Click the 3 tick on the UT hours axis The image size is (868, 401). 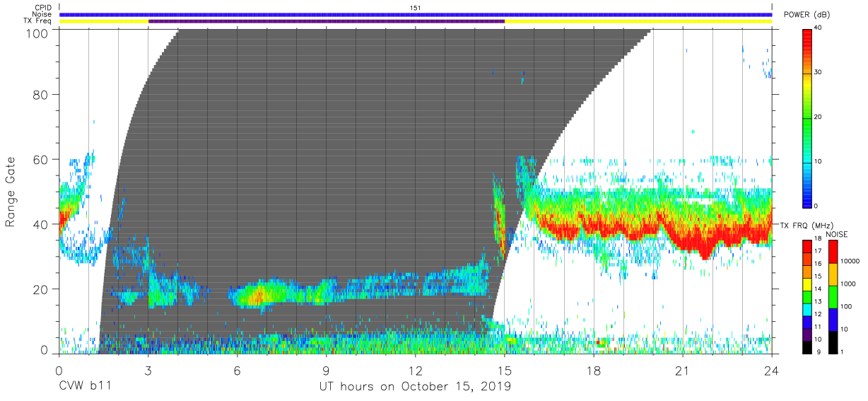point(148,371)
